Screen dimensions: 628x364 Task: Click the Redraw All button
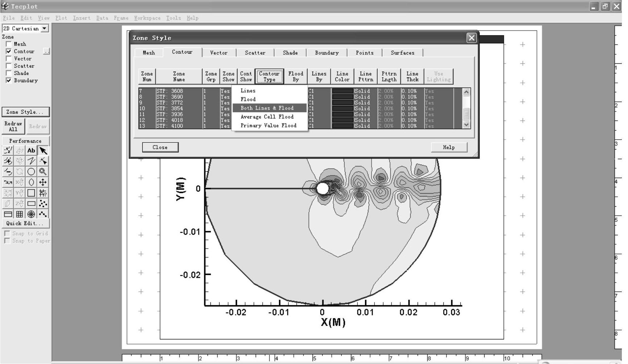[13, 126]
